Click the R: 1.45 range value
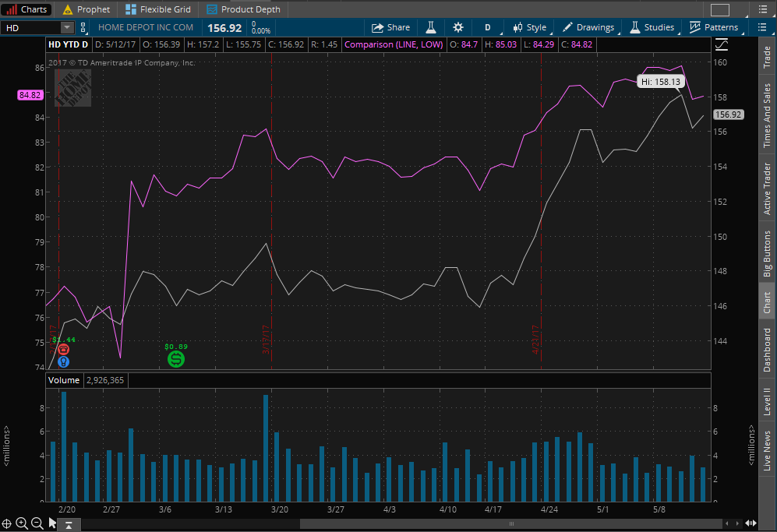 point(324,44)
